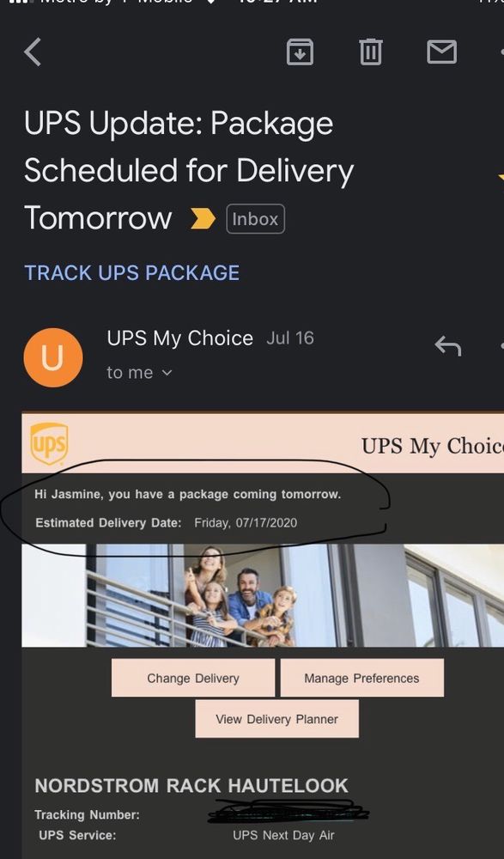Reply using the curved arrow icon

[x=447, y=345]
